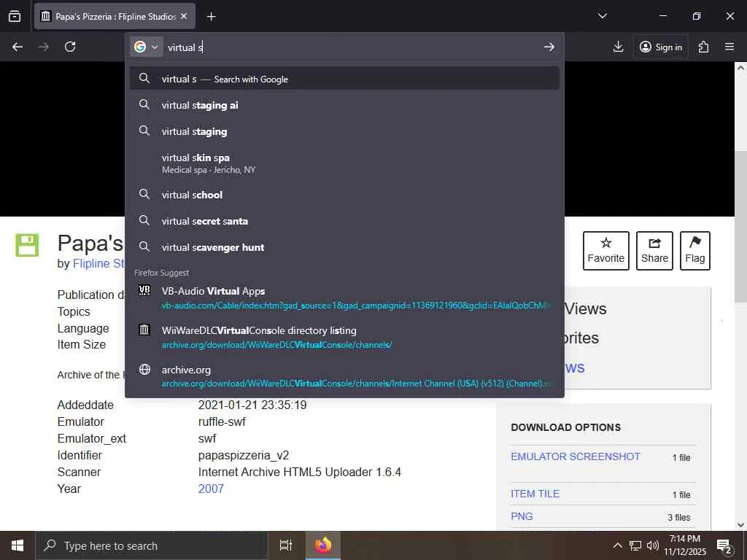Choose 'virtual skin spa' suggestion
Viewport: 747px width, 560px height.
[344, 163]
